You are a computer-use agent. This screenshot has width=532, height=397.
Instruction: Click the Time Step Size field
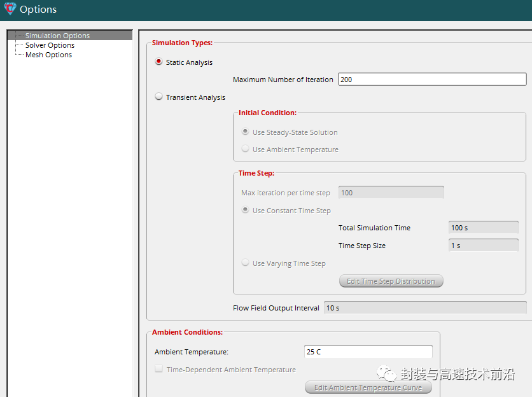[x=483, y=246]
